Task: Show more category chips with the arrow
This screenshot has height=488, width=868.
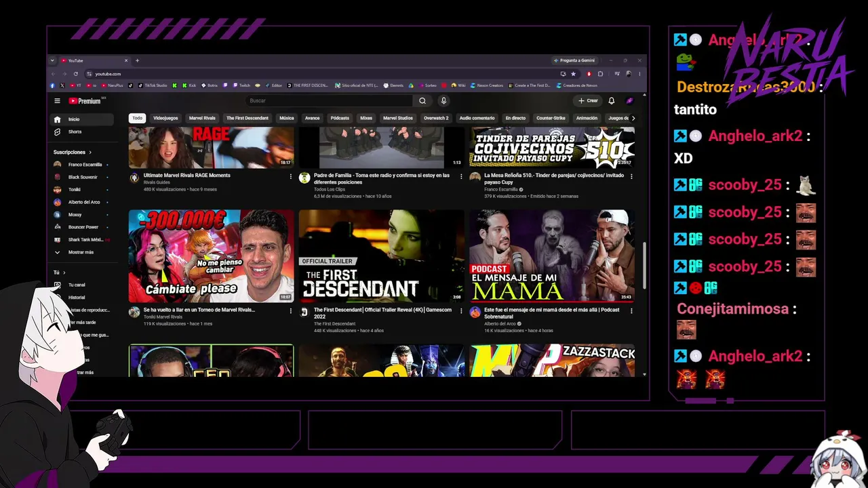Action: [x=633, y=118]
